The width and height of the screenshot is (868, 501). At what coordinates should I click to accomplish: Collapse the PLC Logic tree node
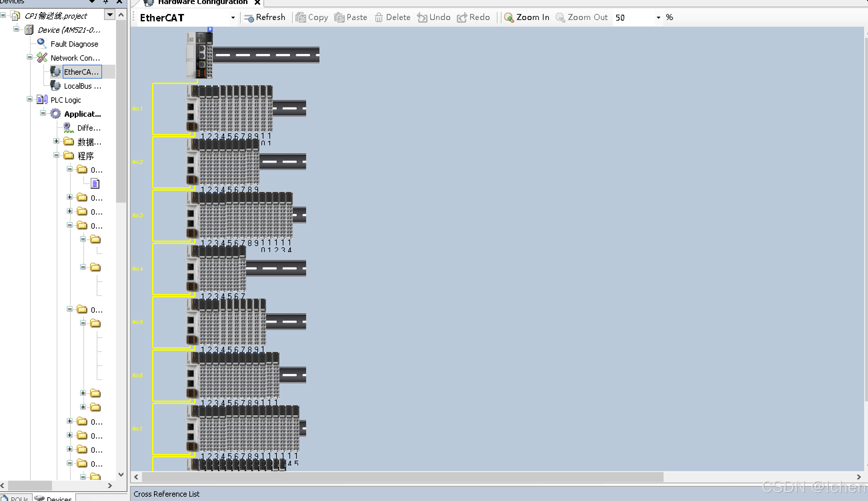click(x=30, y=99)
